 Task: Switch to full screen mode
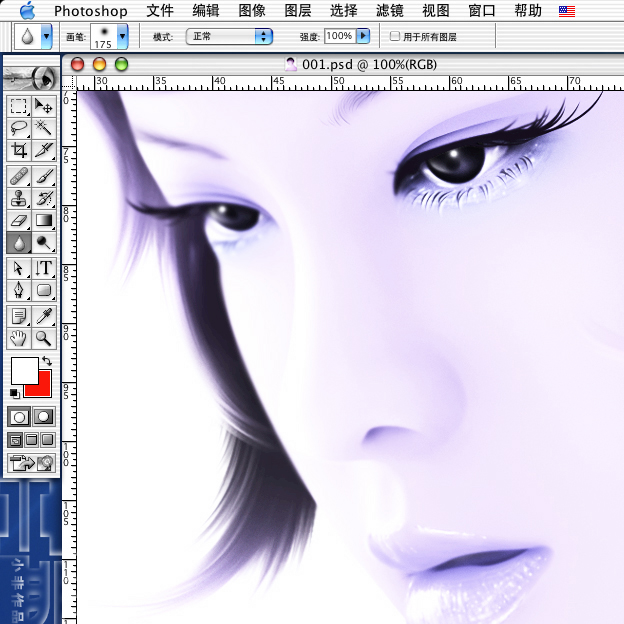47,440
